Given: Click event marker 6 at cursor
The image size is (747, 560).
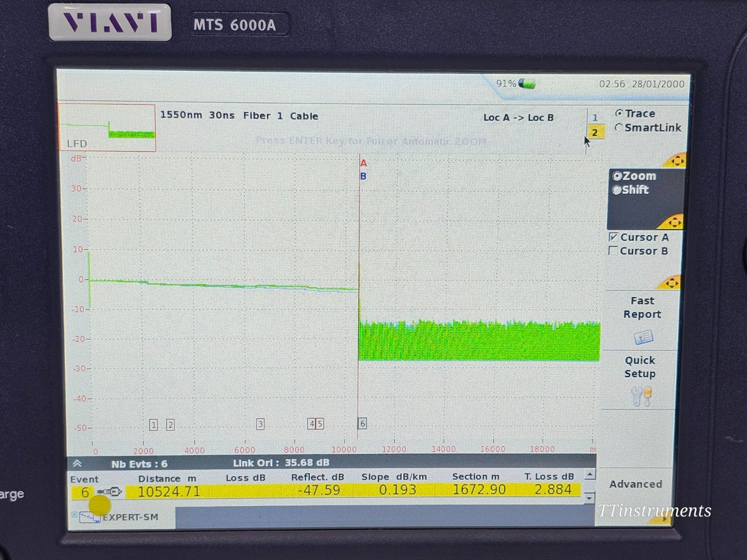Looking at the screenshot, I should (x=362, y=424).
